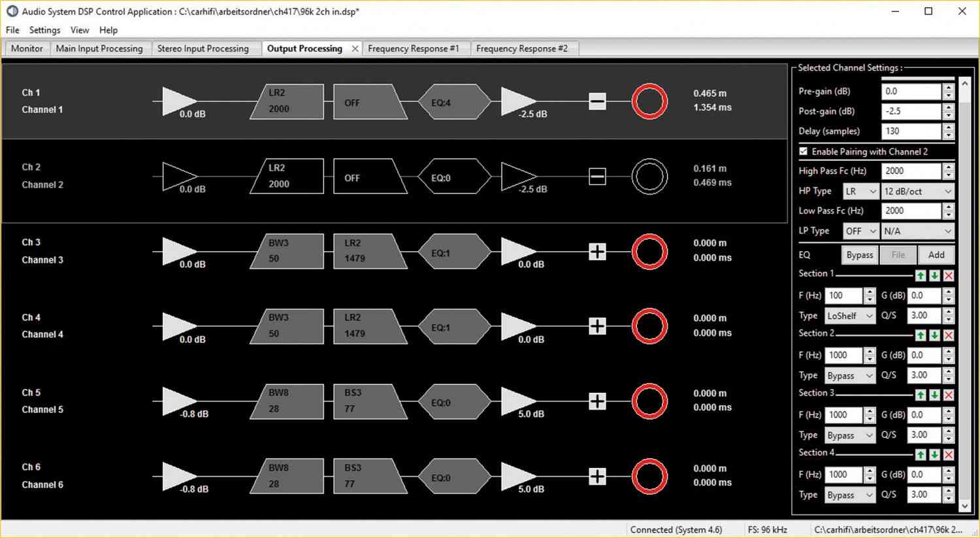Open Section 1 Type LoShelf dropdown
This screenshot has width=980, height=538.
coord(849,316)
